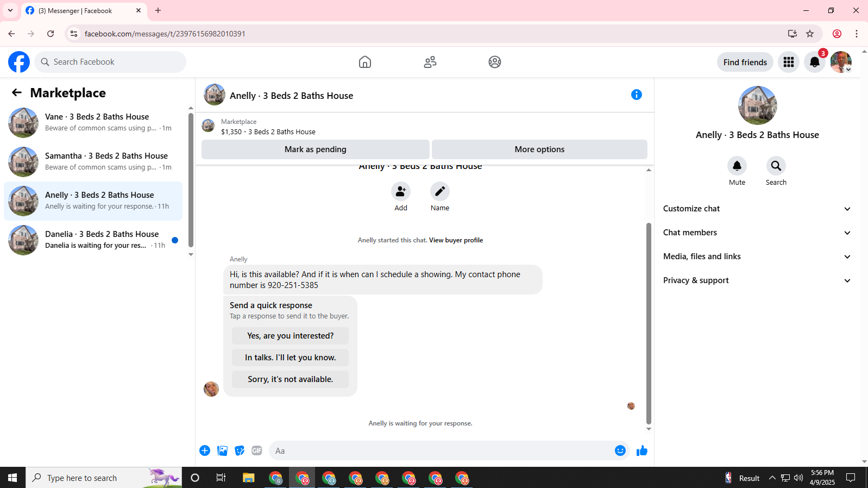
Task: Open Chrome three-dot menu
Action: [x=857, y=34]
